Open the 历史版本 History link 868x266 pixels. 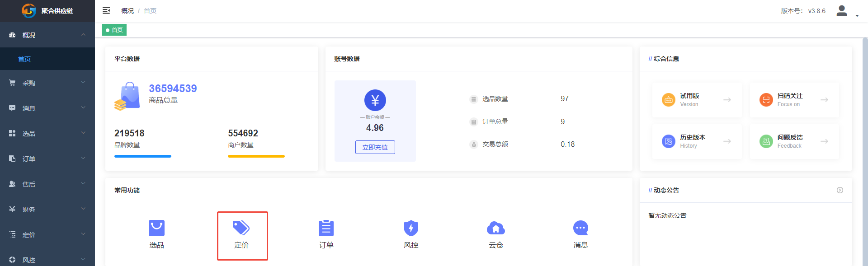tap(697, 141)
